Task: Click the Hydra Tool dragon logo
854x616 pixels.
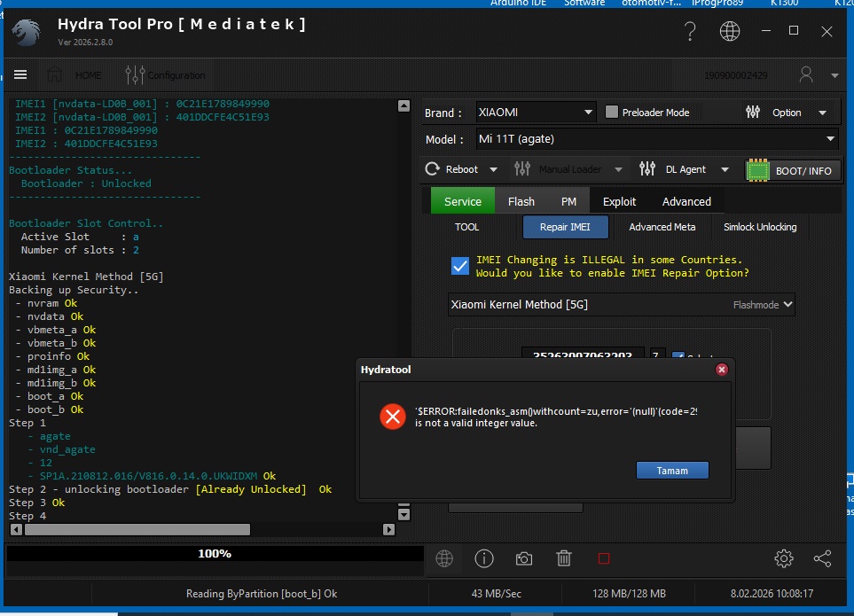Action: click(x=26, y=33)
